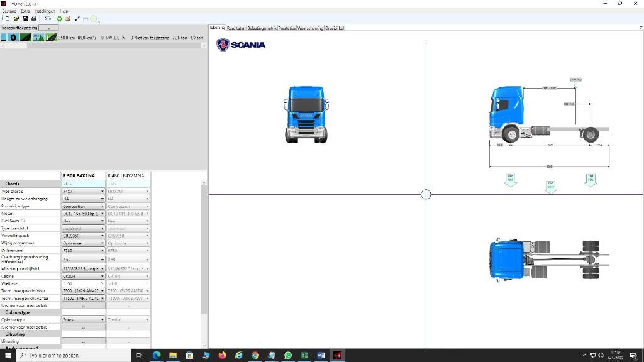Switch to the Prestaties tab
The height and width of the screenshot is (362, 644).
point(287,28)
